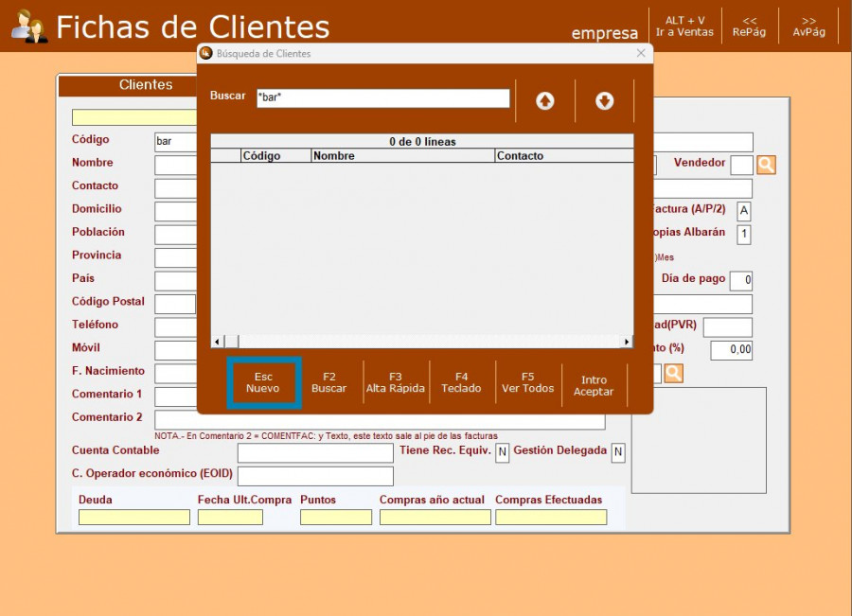
Task: Select F3 Alta Rápida option
Action: pos(396,382)
